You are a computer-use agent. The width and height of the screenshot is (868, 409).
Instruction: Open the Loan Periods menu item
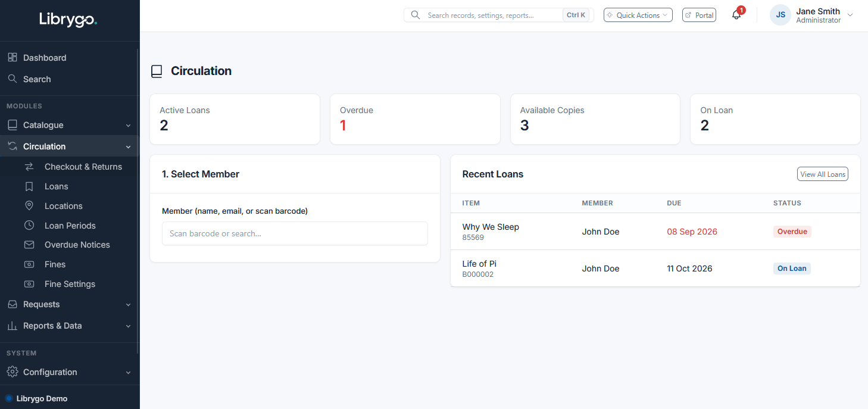69,226
